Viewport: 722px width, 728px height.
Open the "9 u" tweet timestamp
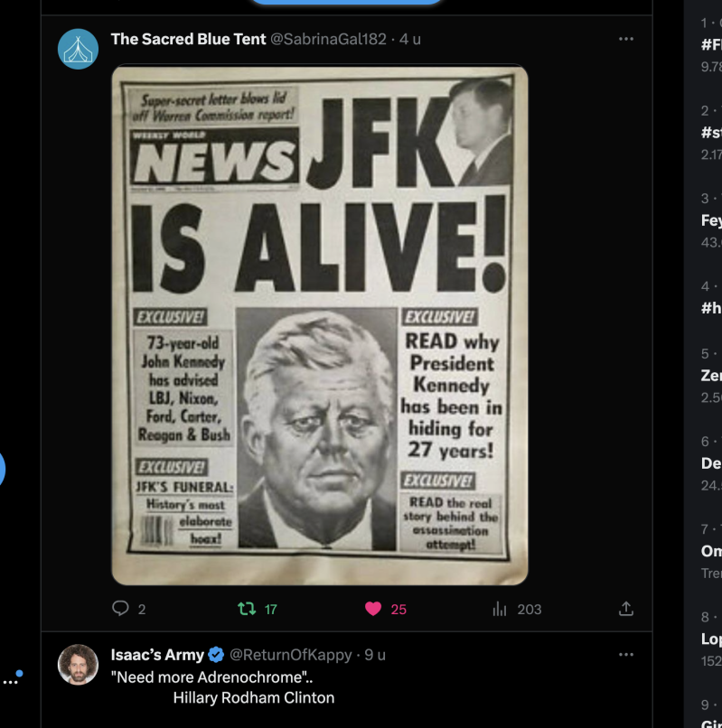click(x=375, y=654)
